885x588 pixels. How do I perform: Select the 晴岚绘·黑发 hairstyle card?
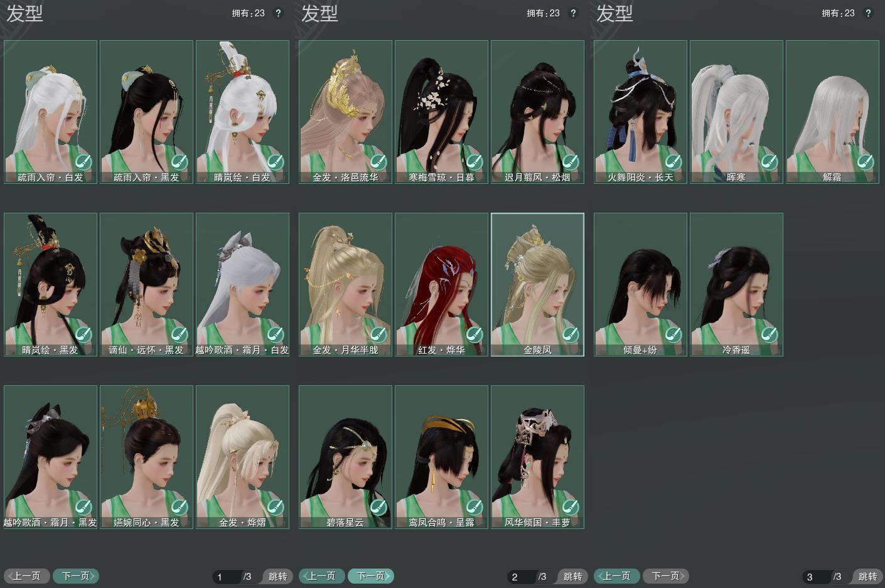point(51,285)
